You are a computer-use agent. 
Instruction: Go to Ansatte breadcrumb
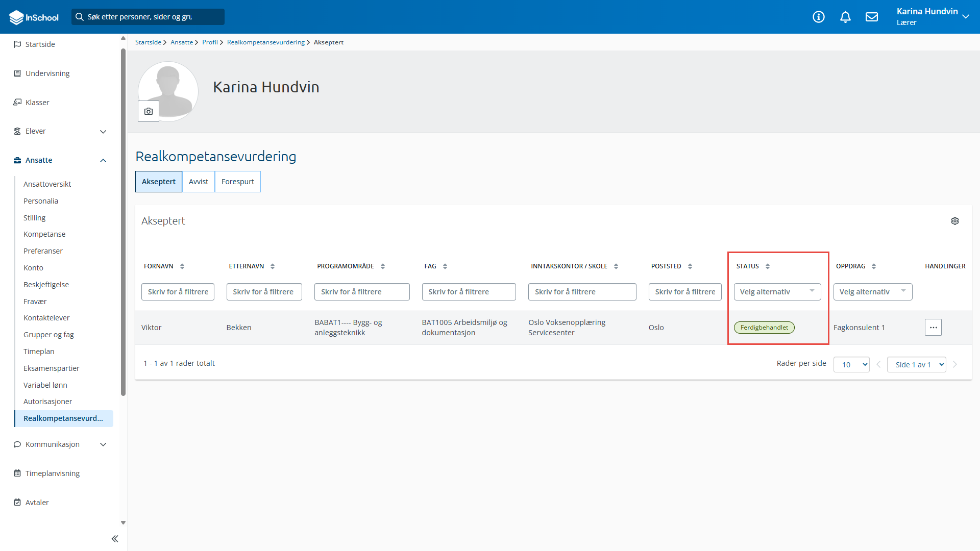click(182, 42)
